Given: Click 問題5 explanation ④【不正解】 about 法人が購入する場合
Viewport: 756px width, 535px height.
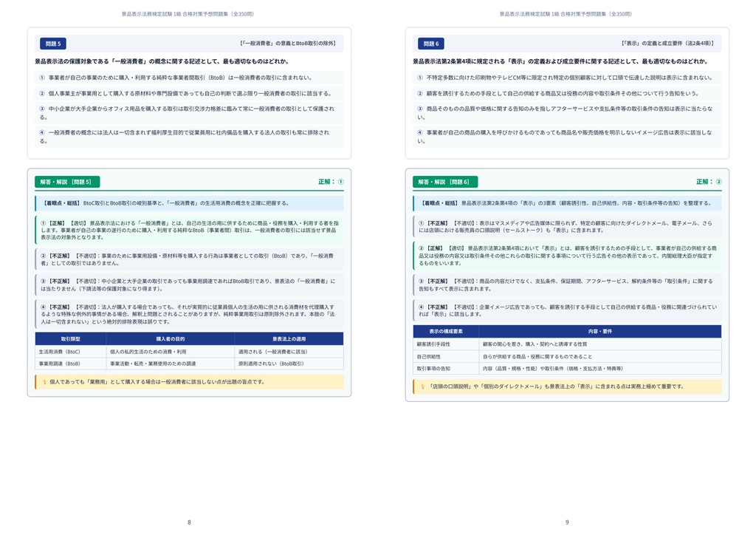Looking at the screenshot, I should point(189,314).
